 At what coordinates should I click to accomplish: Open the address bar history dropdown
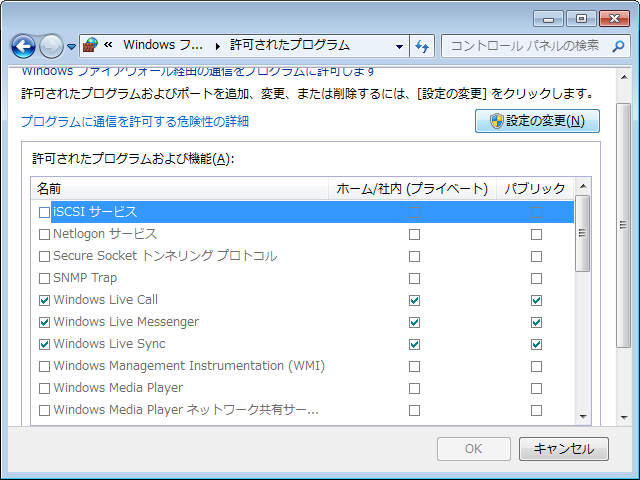click(399, 47)
